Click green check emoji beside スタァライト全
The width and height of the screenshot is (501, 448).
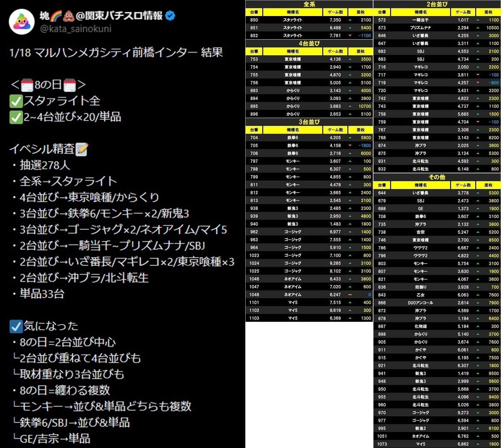(16, 101)
